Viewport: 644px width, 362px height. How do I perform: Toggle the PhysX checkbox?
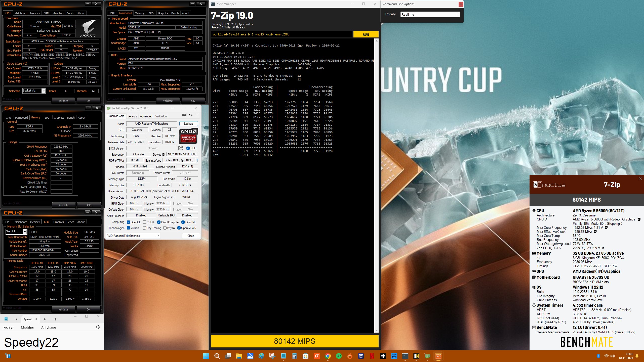pos(165,228)
